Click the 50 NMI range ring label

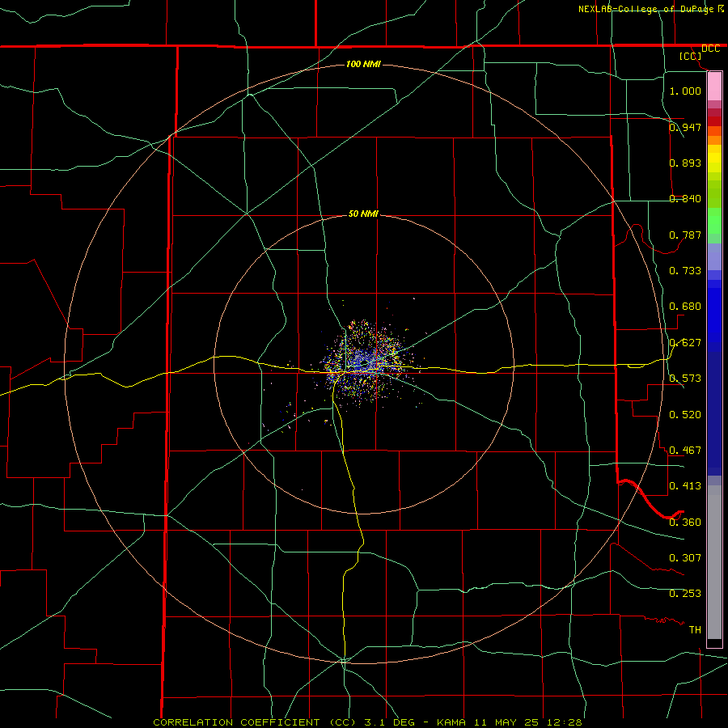pos(363,214)
